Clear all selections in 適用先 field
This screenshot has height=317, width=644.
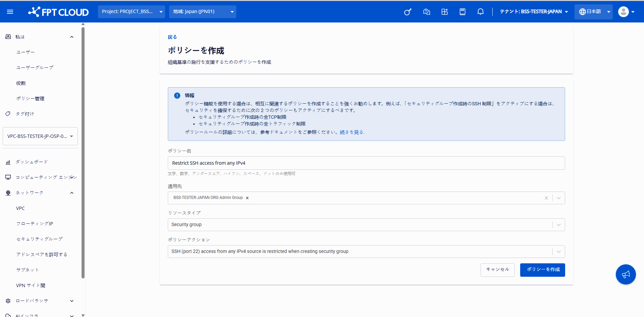coord(546,198)
